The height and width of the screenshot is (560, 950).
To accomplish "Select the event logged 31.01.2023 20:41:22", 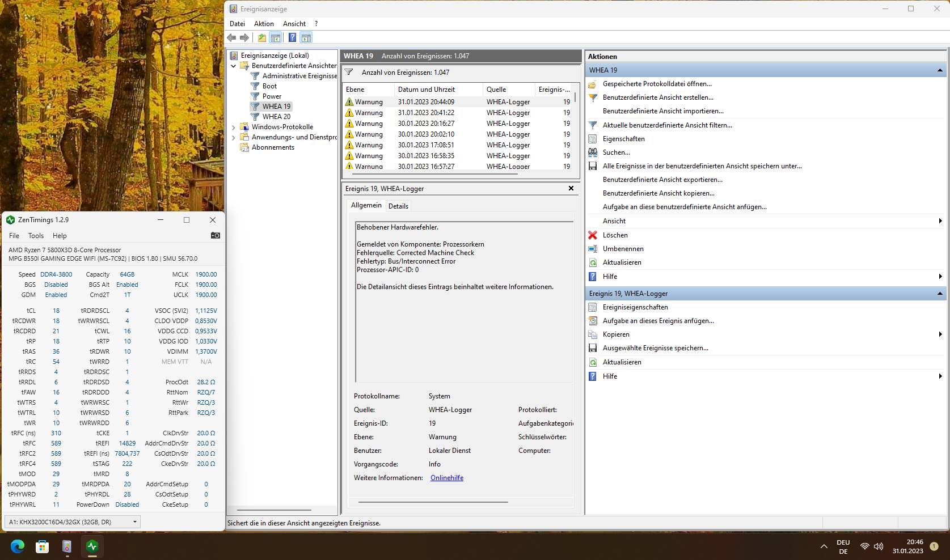I will (458, 113).
